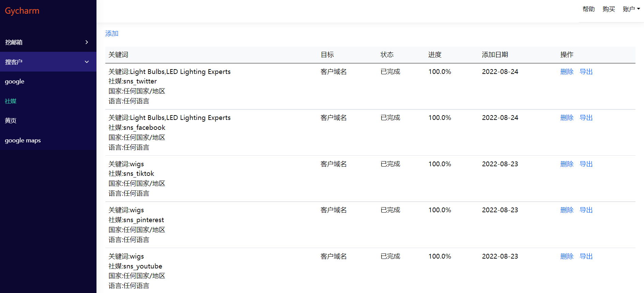Screen dimensions: 644x293
Task: Open the 账户 dropdown menu
Action: (631, 9)
